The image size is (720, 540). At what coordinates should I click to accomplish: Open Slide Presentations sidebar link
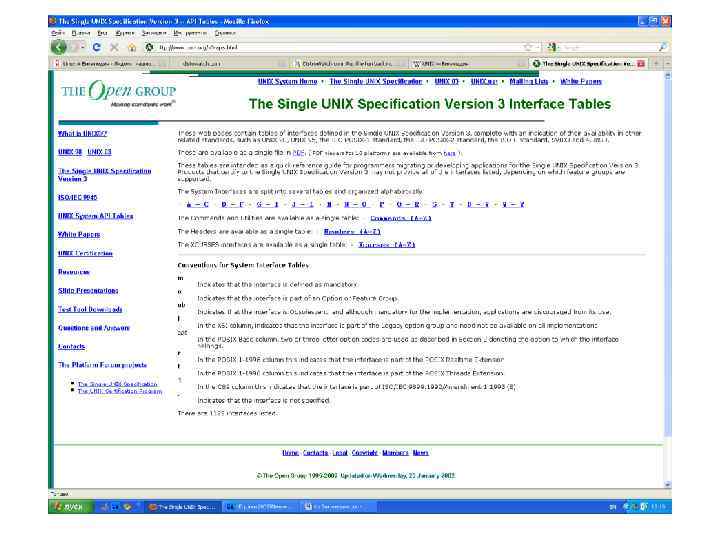[x=88, y=291]
